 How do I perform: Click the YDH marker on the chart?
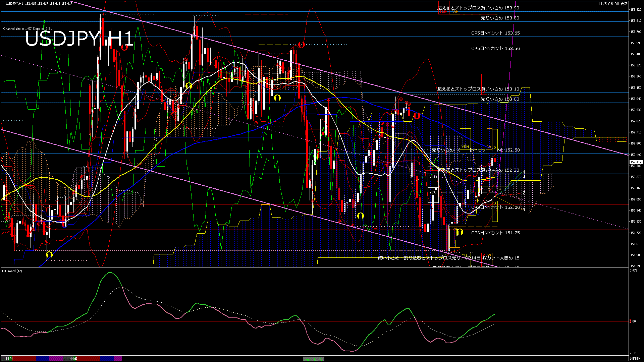(x=465, y=147)
